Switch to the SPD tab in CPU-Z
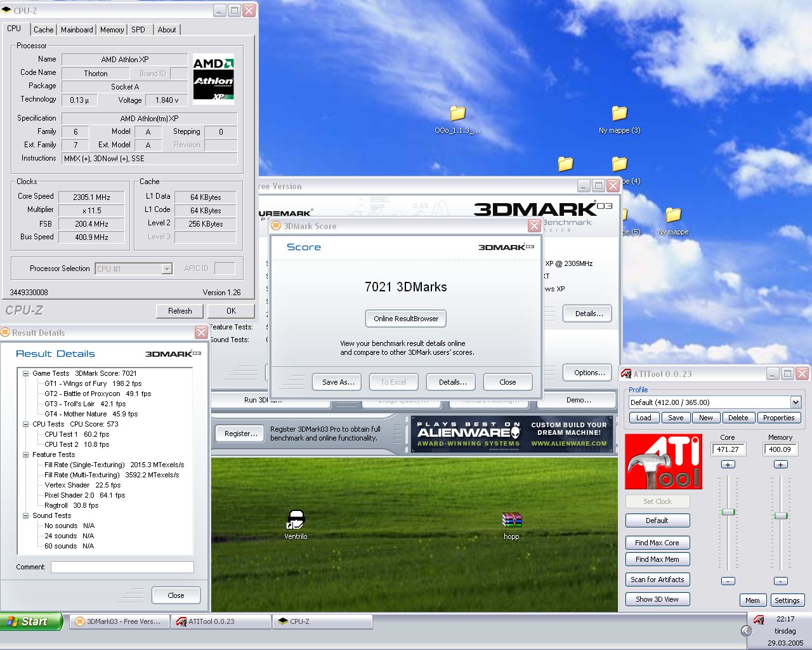The image size is (812, 650). [138, 30]
